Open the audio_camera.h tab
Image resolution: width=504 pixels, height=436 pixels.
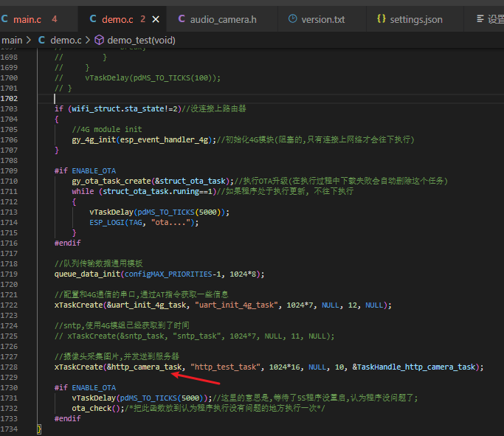pos(223,20)
